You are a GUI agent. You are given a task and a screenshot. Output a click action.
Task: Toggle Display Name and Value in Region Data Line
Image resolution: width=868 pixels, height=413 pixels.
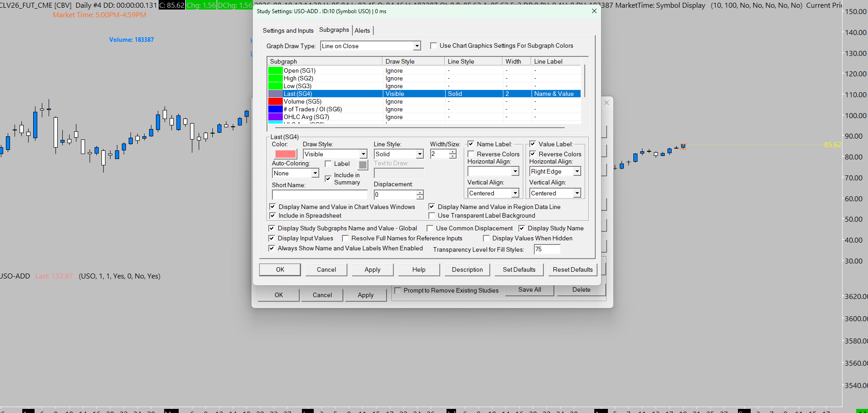(x=432, y=207)
